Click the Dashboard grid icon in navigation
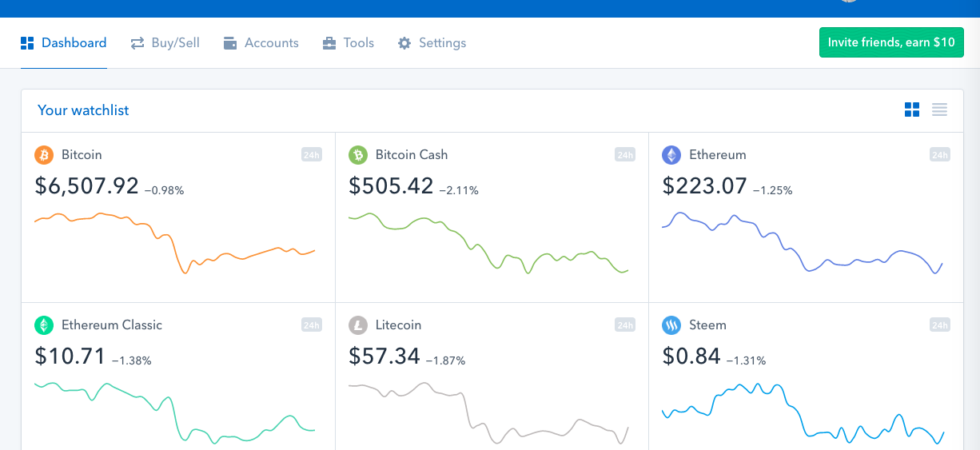The height and width of the screenshot is (450, 980). coord(27,43)
